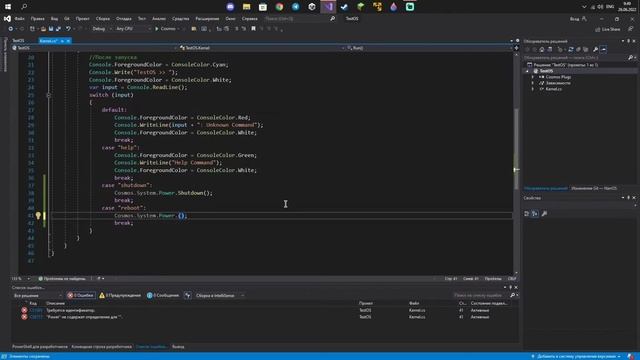Open Discord from the taskbar
Screen dimensions: 640x360
[x=230, y=7]
